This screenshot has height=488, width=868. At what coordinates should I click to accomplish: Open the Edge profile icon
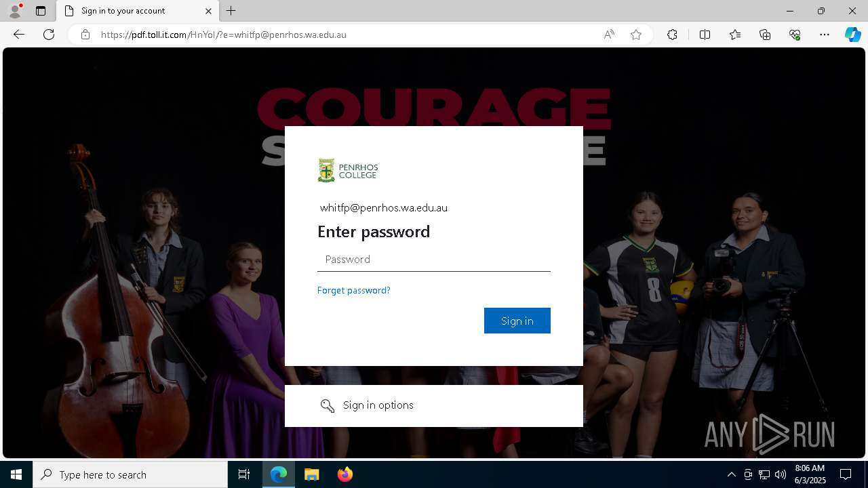[15, 11]
